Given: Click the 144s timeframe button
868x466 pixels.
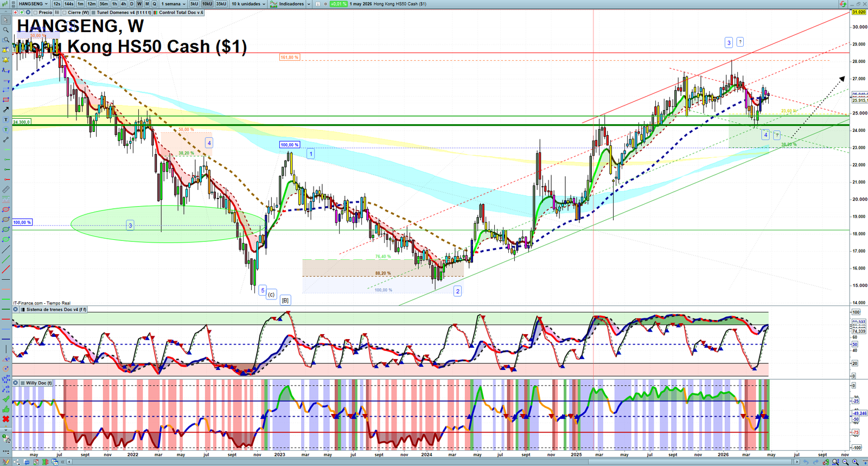Looking at the screenshot, I should tap(69, 4).
